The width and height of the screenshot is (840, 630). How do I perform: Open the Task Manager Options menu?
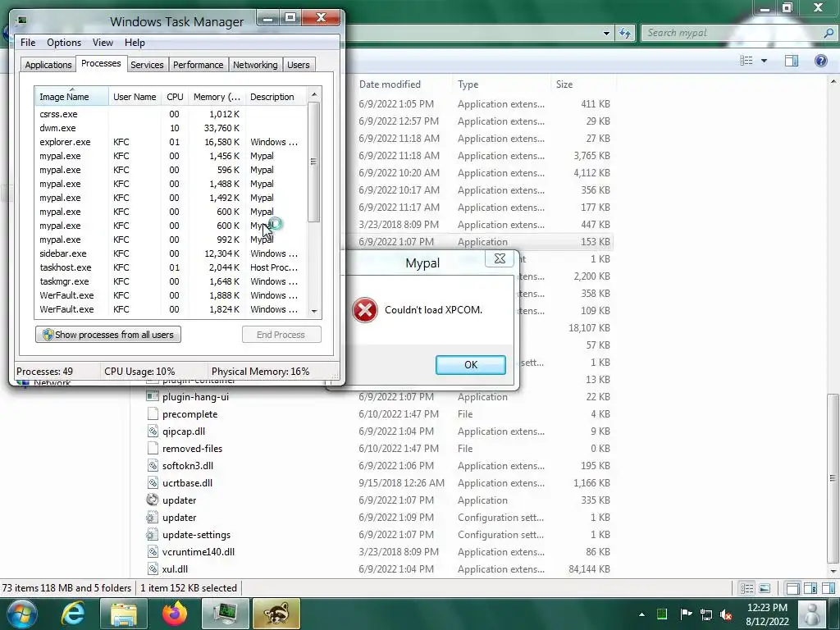(64, 43)
